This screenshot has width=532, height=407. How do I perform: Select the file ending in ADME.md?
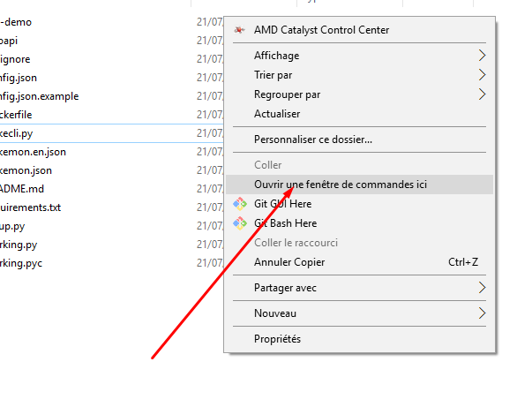(22, 189)
